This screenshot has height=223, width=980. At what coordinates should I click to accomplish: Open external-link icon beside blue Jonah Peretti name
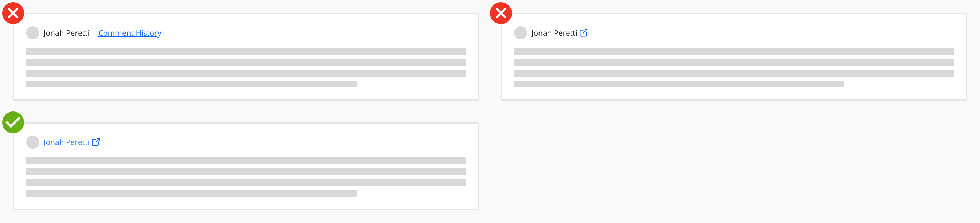(96, 142)
